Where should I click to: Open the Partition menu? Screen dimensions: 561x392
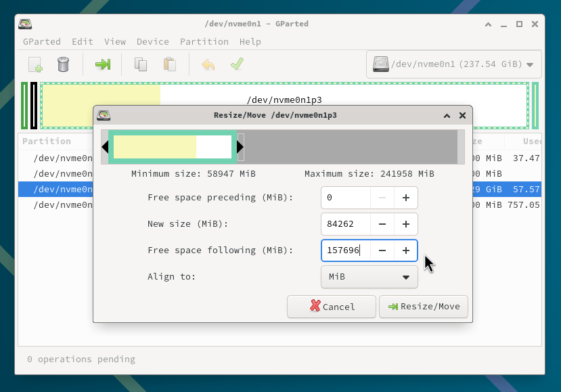204,41
